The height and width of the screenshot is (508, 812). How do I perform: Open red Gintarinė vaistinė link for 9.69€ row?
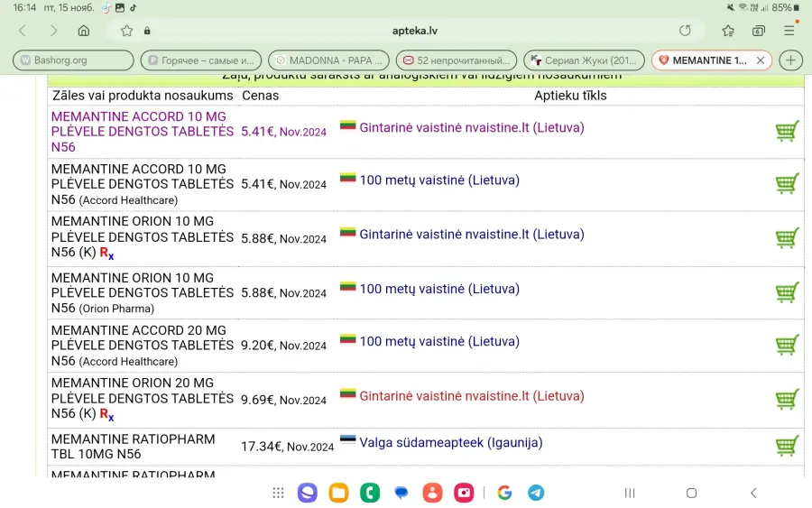[472, 395]
